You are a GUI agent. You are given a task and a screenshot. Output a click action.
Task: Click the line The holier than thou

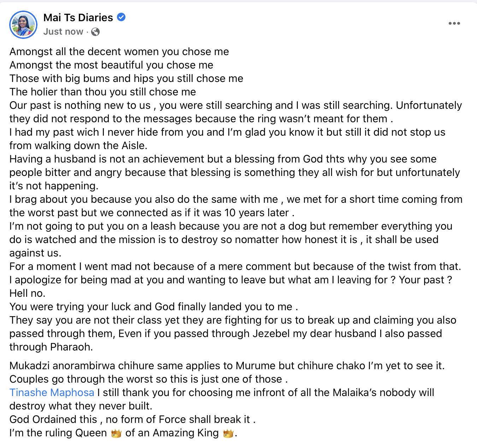click(x=103, y=92)
